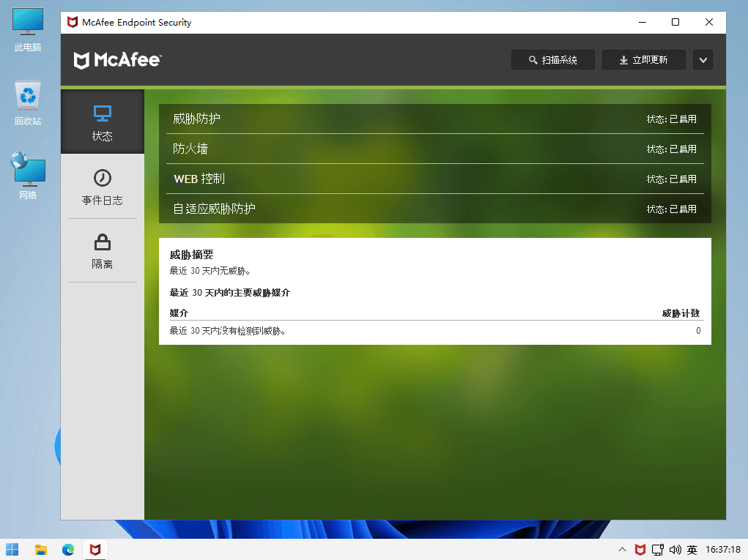Click 英 input method indicator

point(692,550)
